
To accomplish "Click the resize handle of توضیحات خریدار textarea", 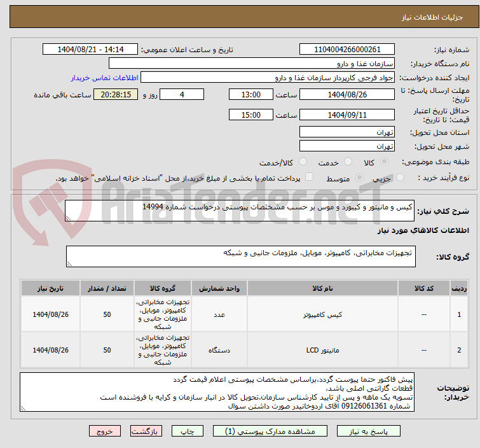I will 24,408.
